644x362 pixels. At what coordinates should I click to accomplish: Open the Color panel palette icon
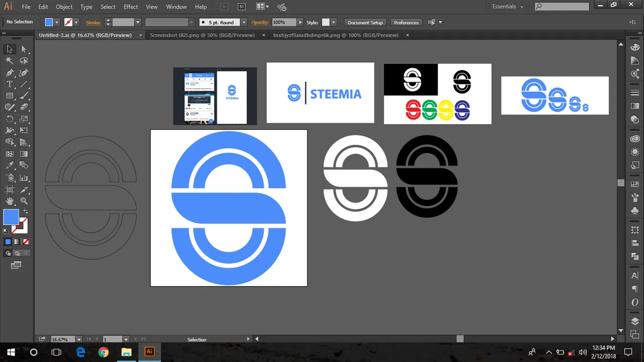[635, 47]
